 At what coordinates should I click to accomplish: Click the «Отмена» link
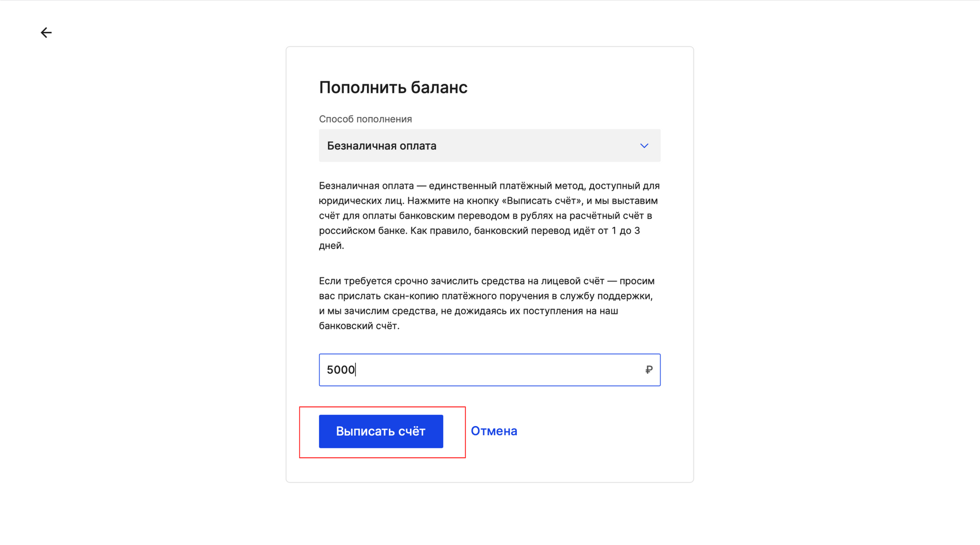click(493, 431)
